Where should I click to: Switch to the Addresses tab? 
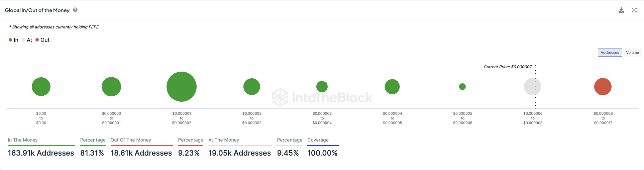[x=610, y=53]
